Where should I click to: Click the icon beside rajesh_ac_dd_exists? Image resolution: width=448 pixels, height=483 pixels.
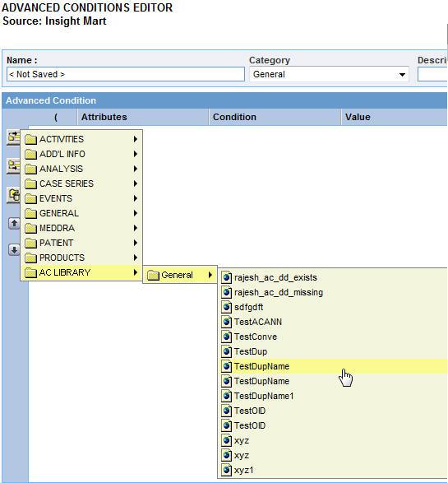(x=226, y=277)
